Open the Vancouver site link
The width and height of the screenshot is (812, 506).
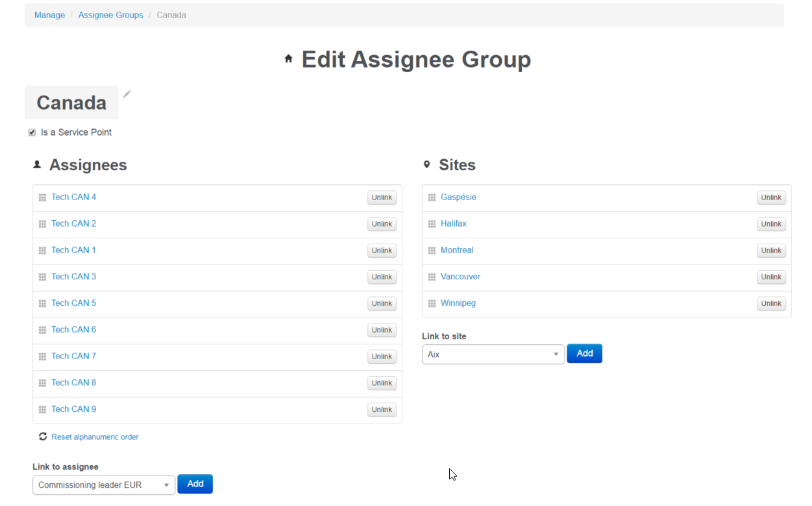[x=460, y=277]
